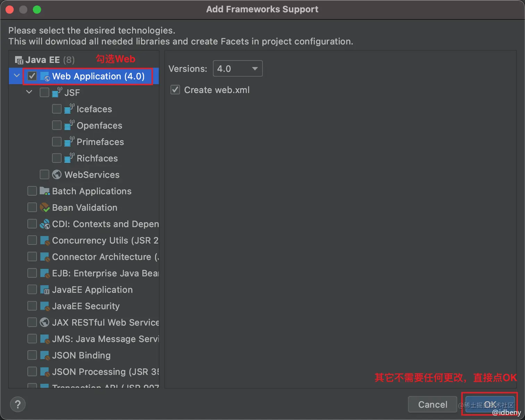The image size is (525, 420).
Task: Check the Batch Applications checkbox
Action: coord(32,191)
